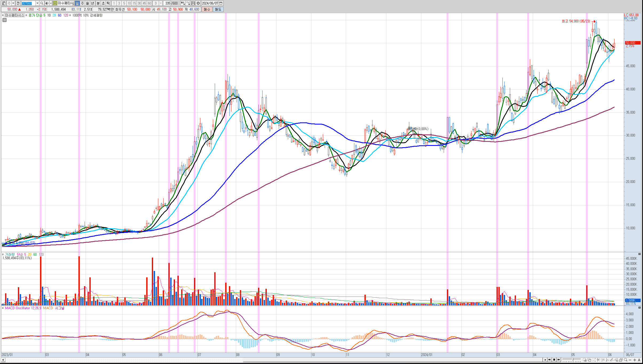Click the zoom magnifier icon at bottom right
This screenshot has width=643, height=364.
point(625,360)
